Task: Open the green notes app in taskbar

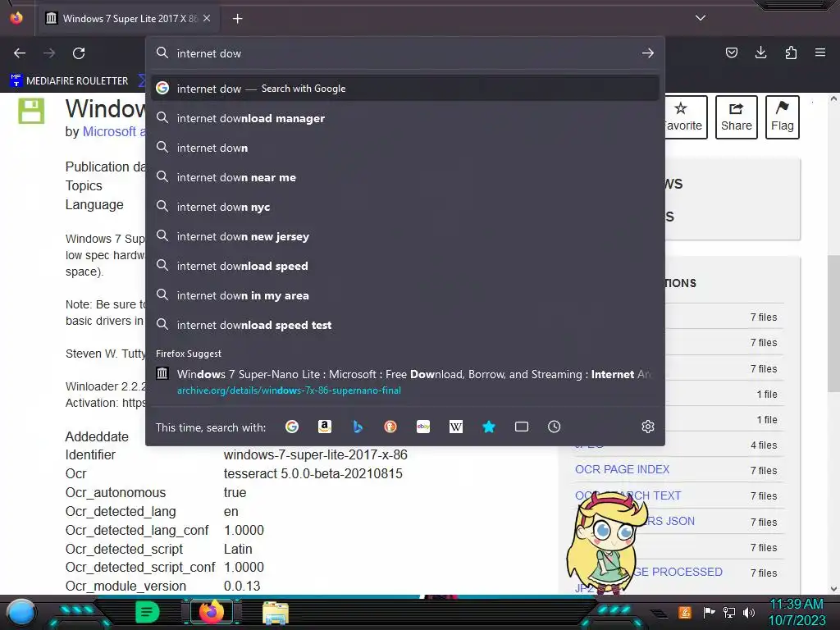Action: coord(148,612)
